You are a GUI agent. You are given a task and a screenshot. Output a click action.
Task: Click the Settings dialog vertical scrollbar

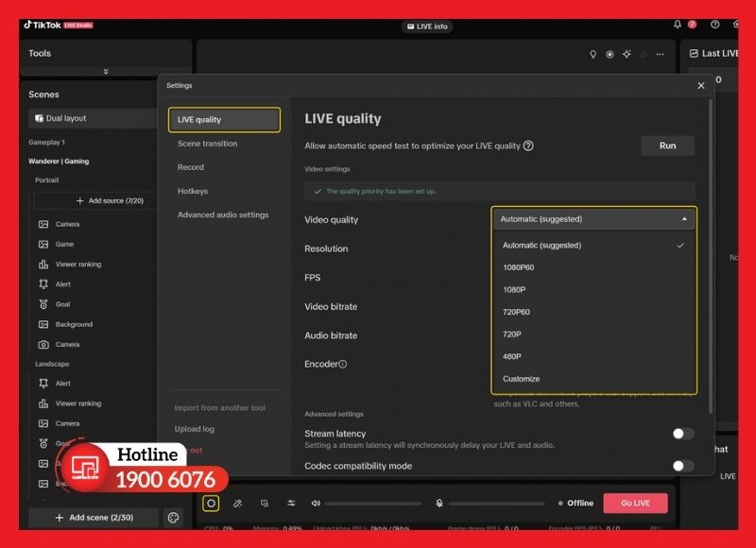pos(711,255)
